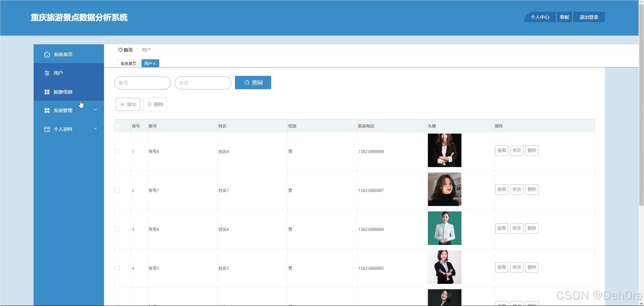
Task: Check the row checkbox for 账号8
Action: click(x=117, y=151)
